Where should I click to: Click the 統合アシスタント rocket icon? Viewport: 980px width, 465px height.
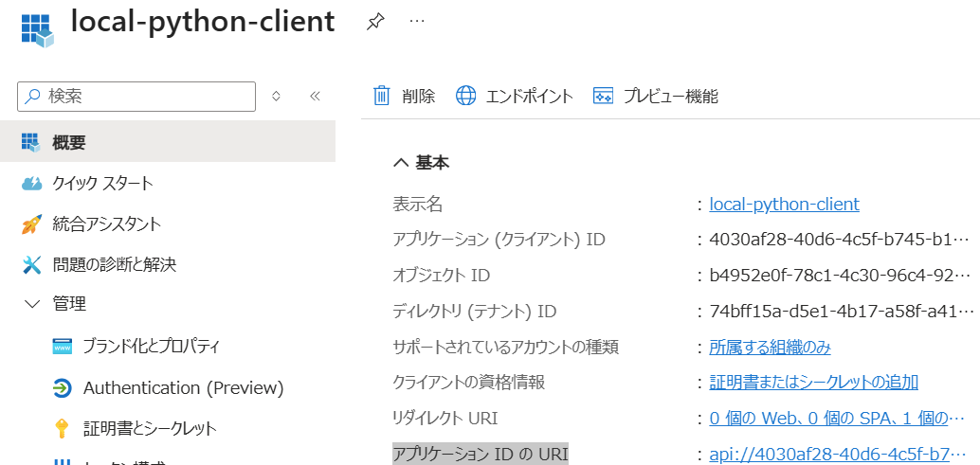[31, 224]
